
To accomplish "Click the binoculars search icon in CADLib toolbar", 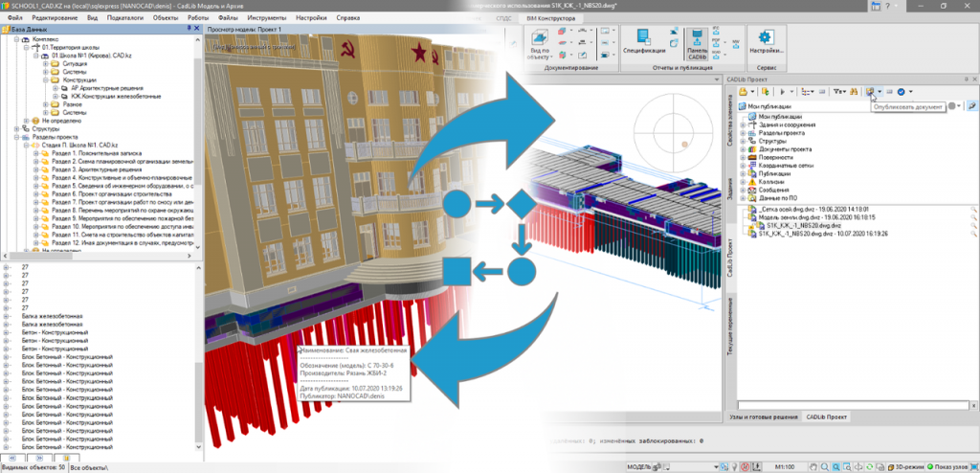I will [852, 92].
